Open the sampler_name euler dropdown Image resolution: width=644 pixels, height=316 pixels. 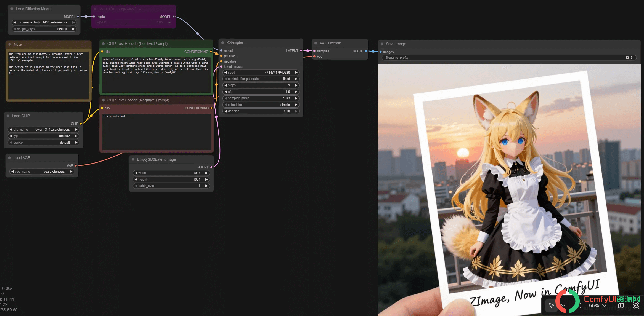click(x=261, y=98)
